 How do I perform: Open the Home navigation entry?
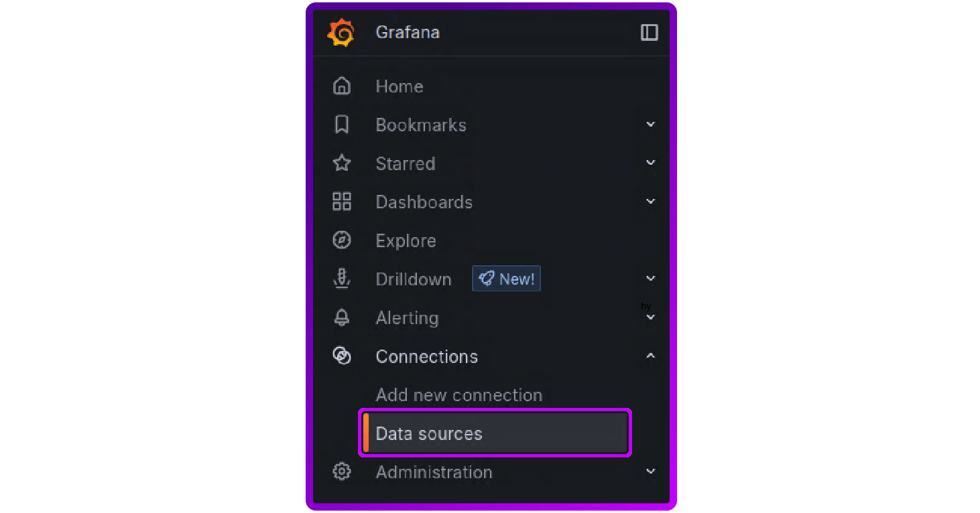(x=400, y=86)
